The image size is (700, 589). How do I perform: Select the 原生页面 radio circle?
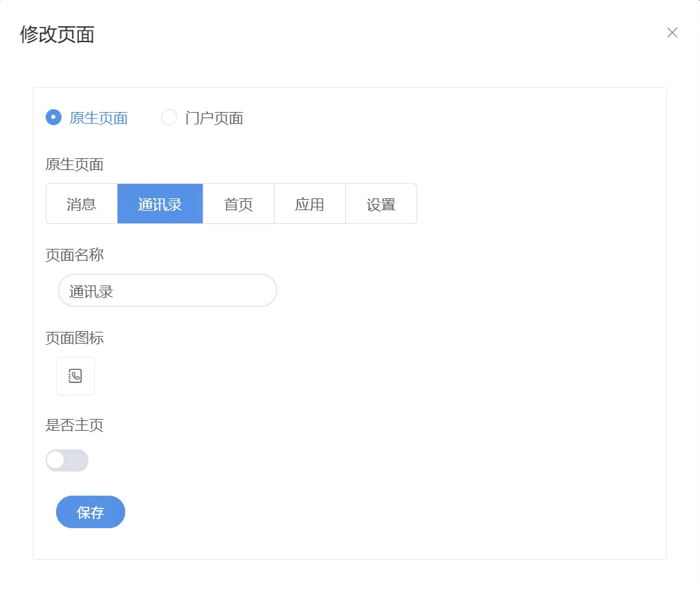pyautogui.click(x=54, y=118)
